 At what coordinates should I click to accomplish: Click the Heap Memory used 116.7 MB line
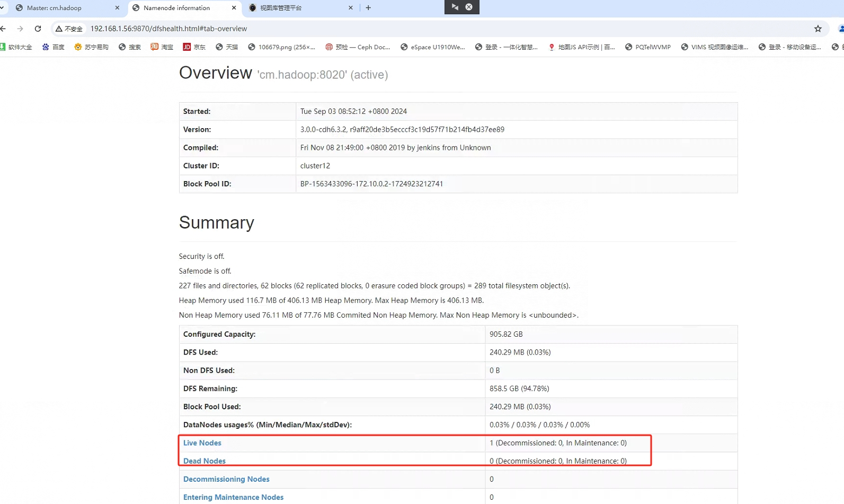pos(332,300)
